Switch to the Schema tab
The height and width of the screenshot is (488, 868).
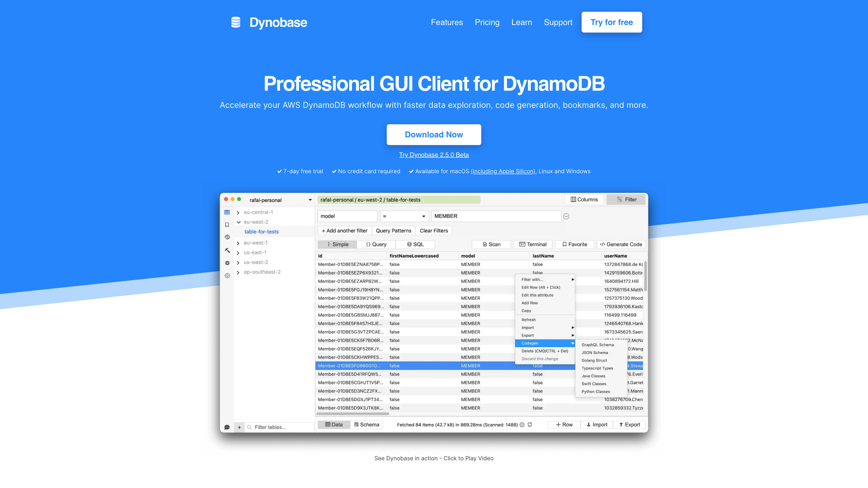point(366,424)
